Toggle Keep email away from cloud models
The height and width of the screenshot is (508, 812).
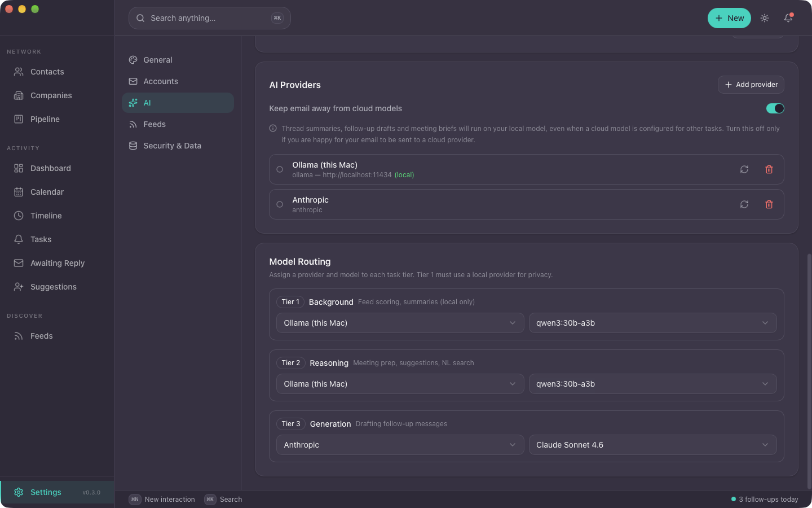775,108
